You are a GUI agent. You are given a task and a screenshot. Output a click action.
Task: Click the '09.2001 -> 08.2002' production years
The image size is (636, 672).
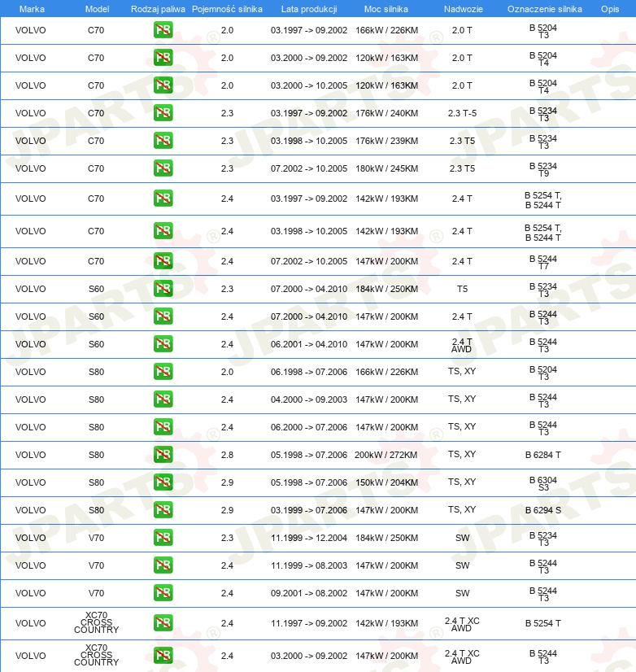click(x=309, y=593)
